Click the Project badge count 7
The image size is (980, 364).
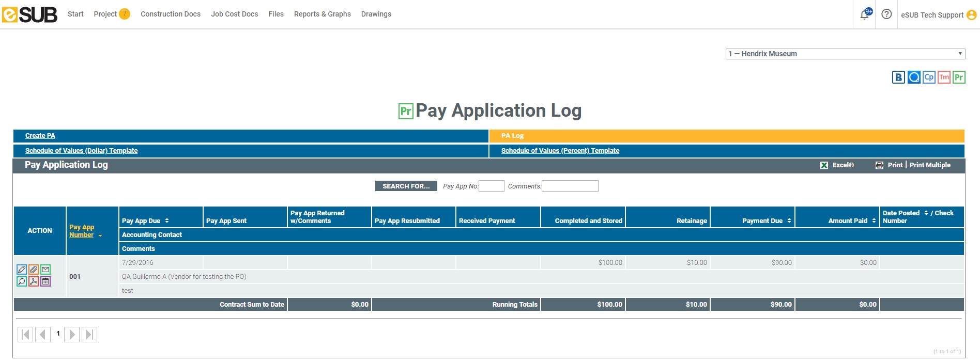[125, 14]
